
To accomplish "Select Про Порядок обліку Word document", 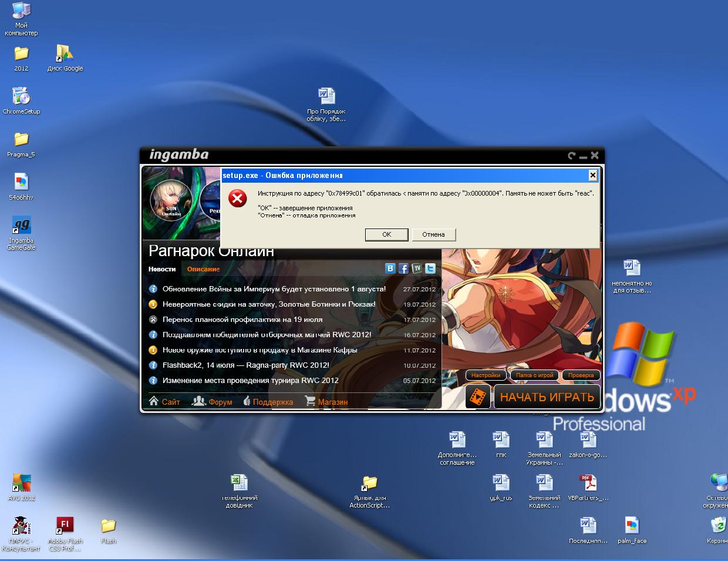I will click(x=326, y=105).
